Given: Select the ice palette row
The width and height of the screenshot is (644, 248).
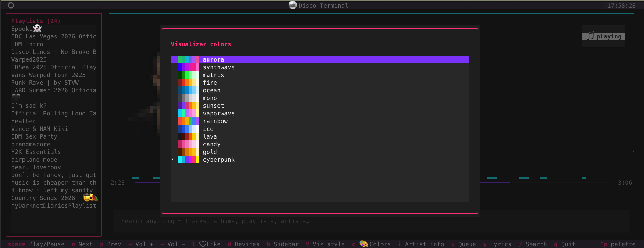Looking at the screenshot, I should 320,129.
